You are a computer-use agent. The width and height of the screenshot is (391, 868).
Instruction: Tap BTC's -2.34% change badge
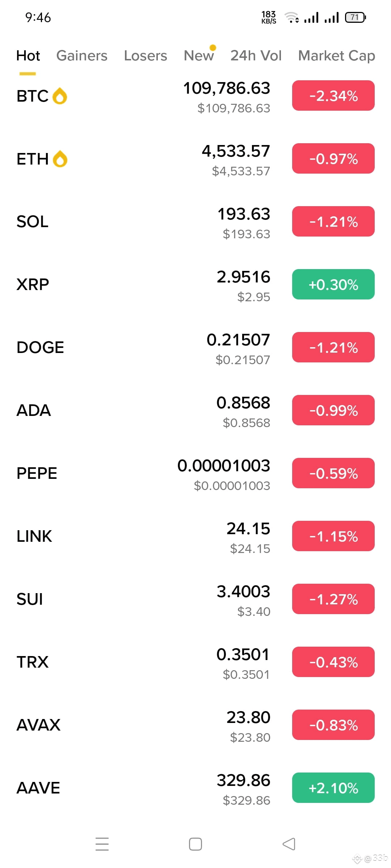333,95
